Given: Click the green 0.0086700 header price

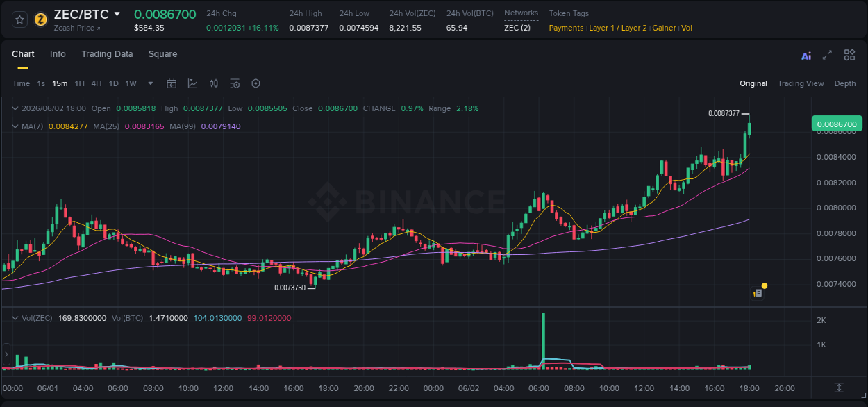Looking at the screenshot, I should pyautogui.click(x=165, y=14).
